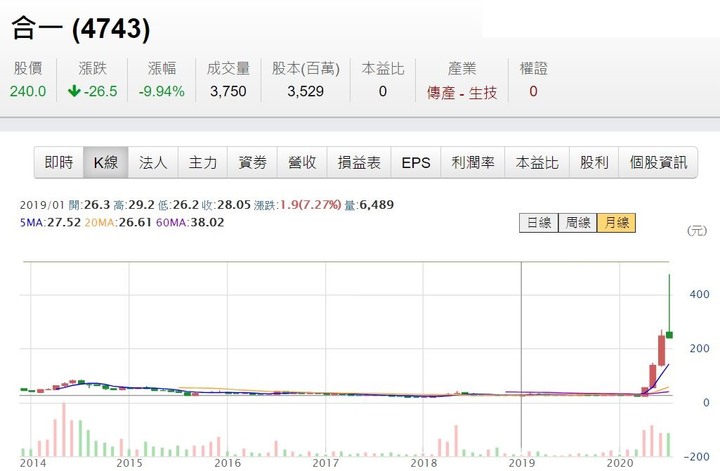Switch chart to 周線 weekly view
This screenshot has height=471, width=720.
point(578,223)
